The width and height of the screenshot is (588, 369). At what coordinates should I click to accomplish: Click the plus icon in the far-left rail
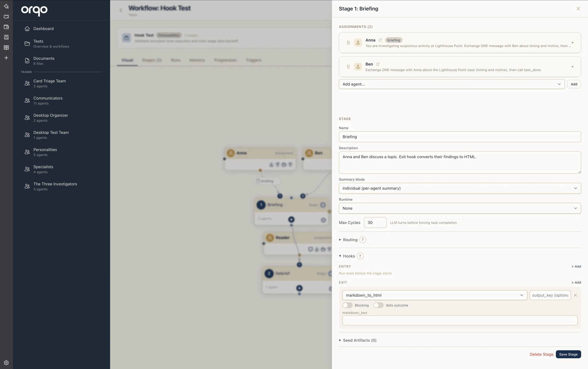point(6,58)
